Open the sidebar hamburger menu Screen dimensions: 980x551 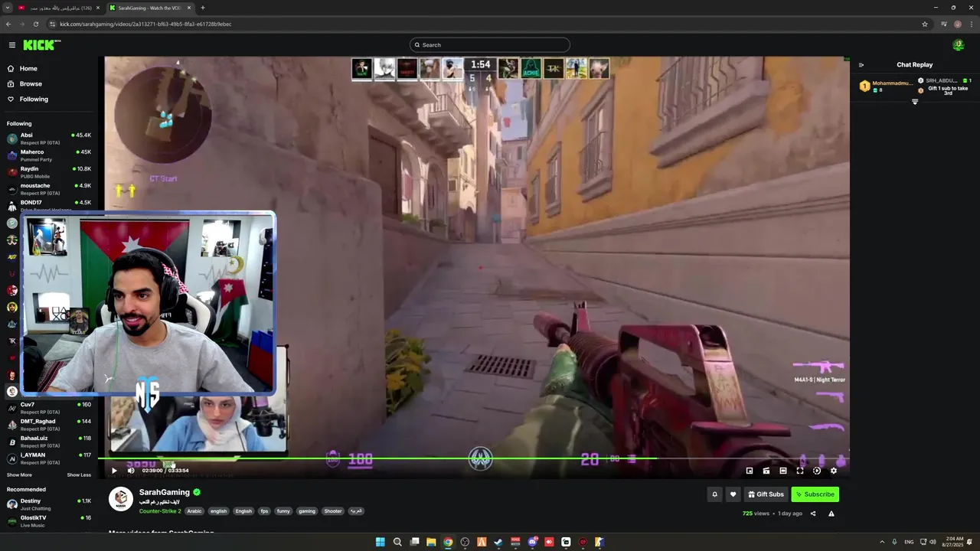tap(12, 45)
